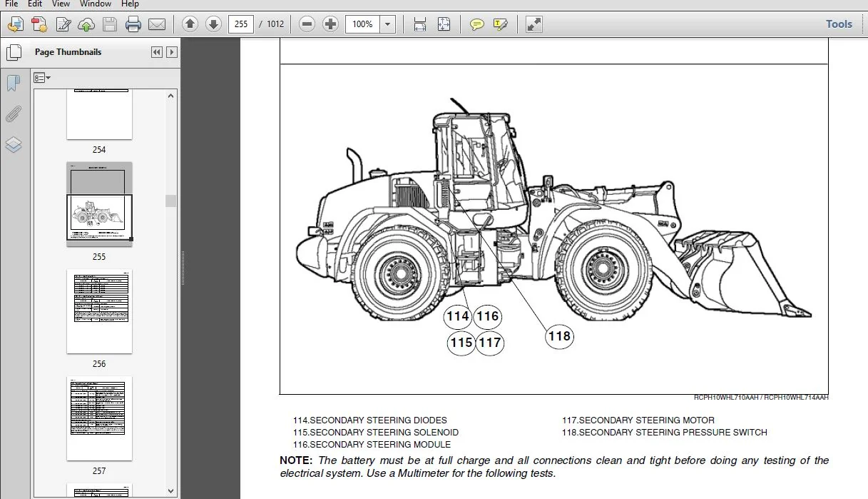This screenshot has height=499, width=868.
Task: Click the fit width scrolling icon
Action: [x=420, y=24]
